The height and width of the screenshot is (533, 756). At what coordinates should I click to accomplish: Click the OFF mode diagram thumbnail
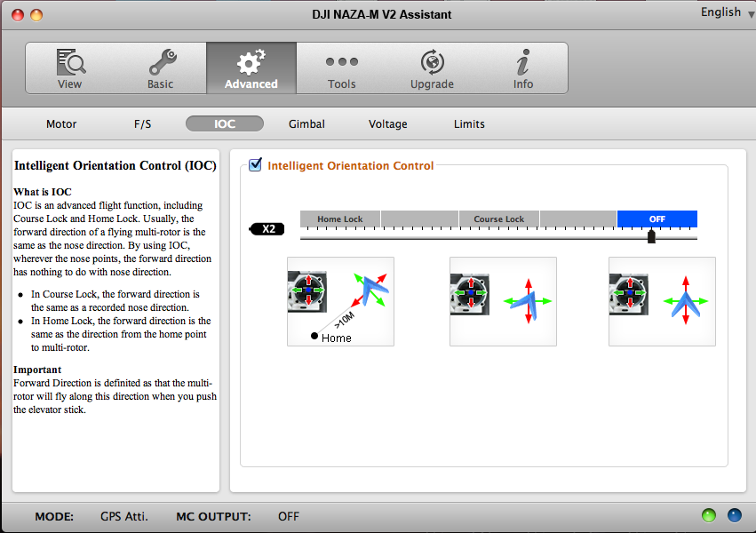pos(663,302)
